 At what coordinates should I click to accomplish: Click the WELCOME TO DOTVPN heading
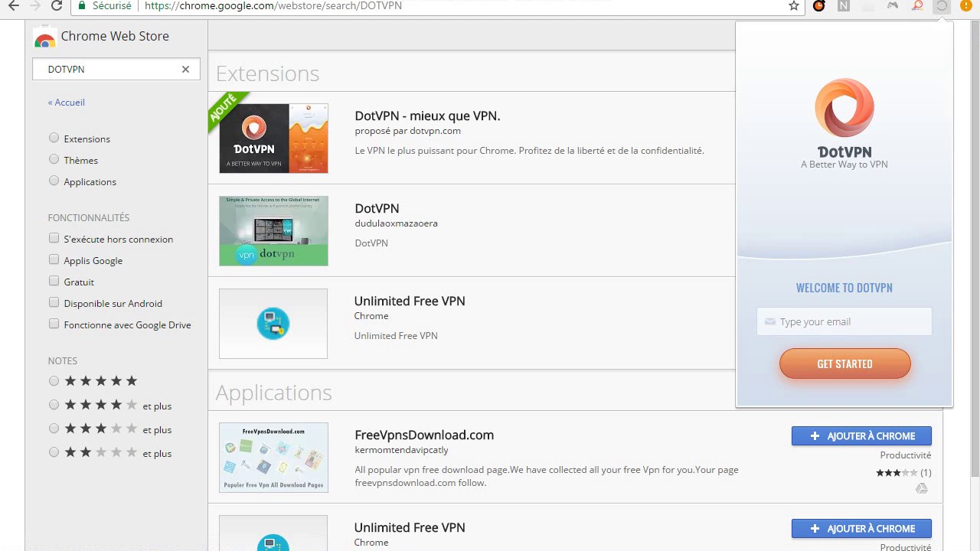click(x=844, y=288)
